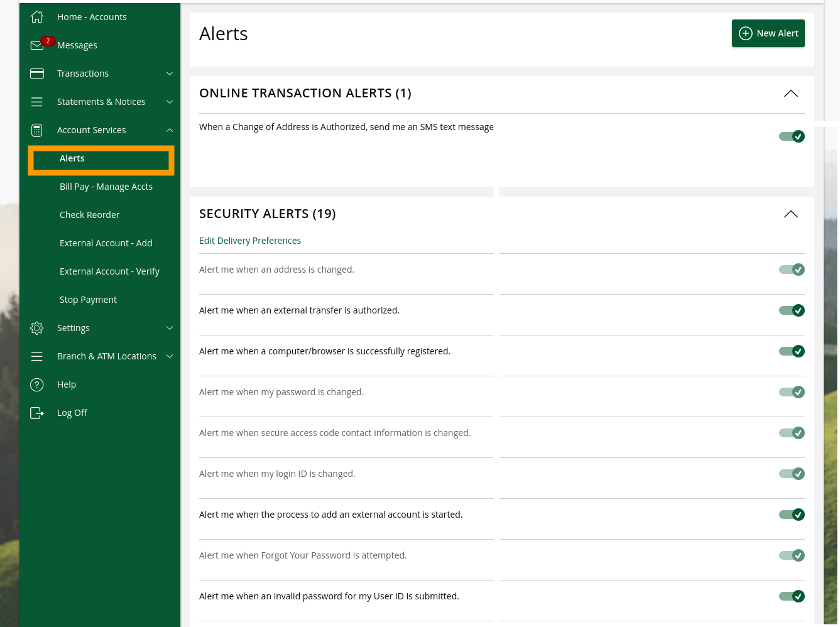Open Messages envelope icon with badge
This screenshot has width=840, height=627.
click(x=37, y=45)
